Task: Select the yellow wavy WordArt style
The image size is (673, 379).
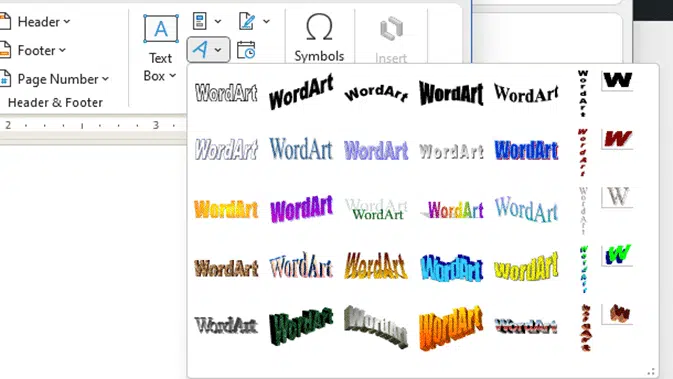Action: (x=526, y=267)
